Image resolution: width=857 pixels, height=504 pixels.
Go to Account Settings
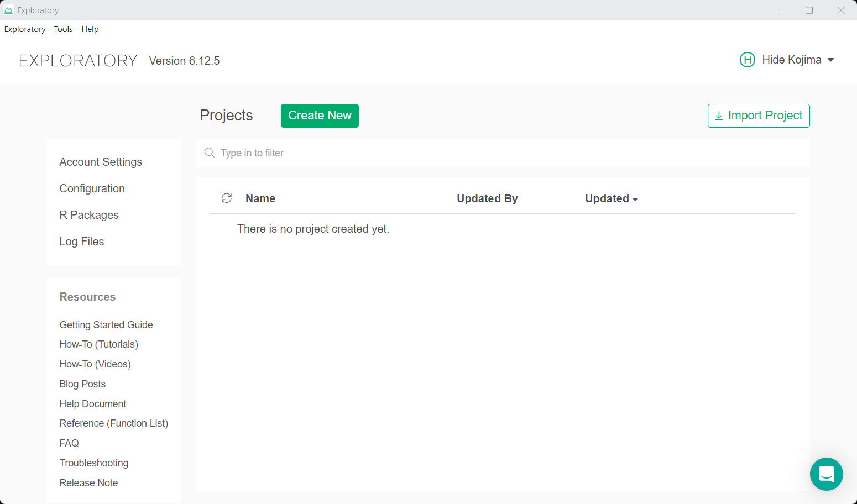101,162
